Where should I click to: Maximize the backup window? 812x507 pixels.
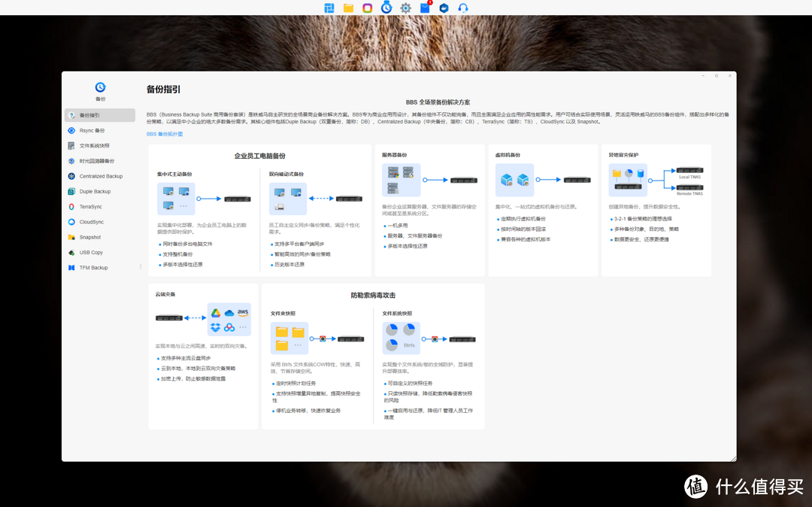point(717,75)
